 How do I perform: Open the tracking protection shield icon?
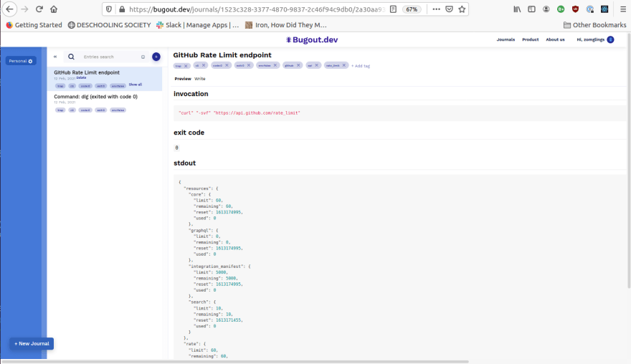pyautogui.click(x=109, y=9)
